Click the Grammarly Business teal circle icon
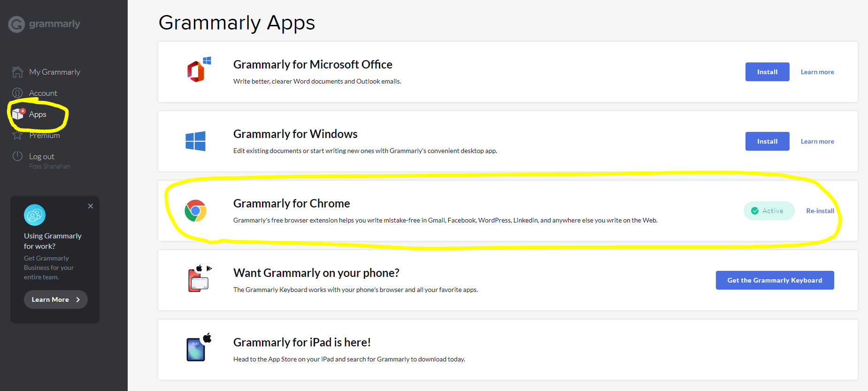Viewport: 868px width, 391px height. point(35,215)
